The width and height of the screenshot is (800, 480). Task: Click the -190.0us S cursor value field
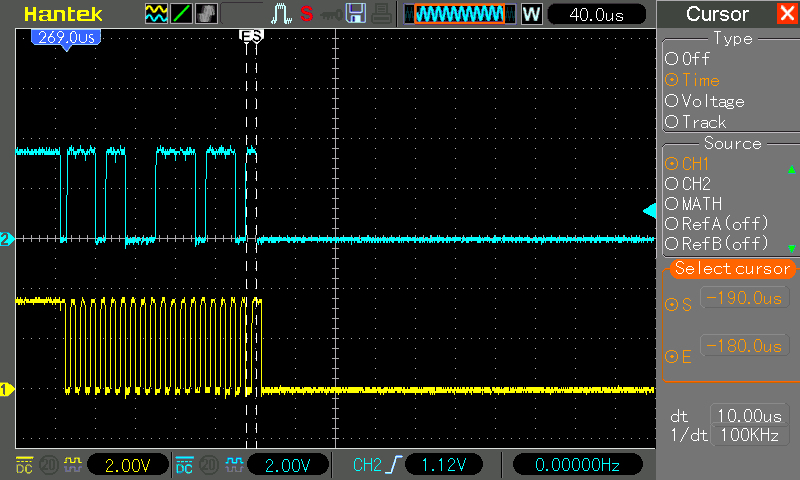744,298
